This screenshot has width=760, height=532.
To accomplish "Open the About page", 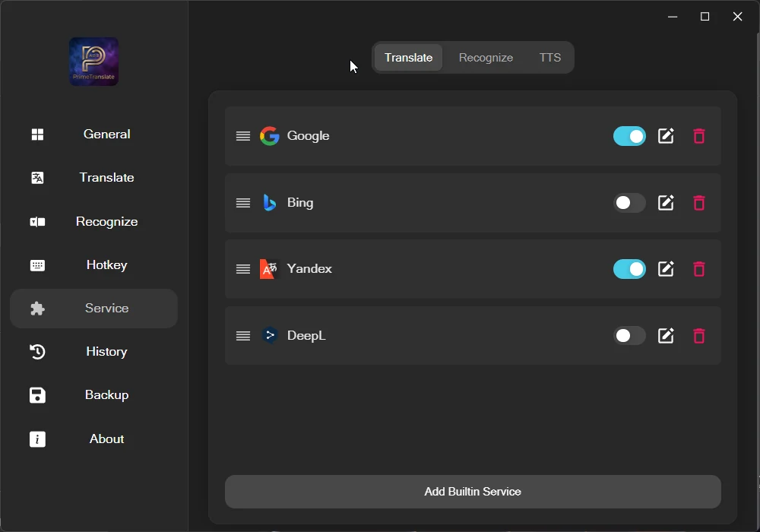I will (93, 439).
